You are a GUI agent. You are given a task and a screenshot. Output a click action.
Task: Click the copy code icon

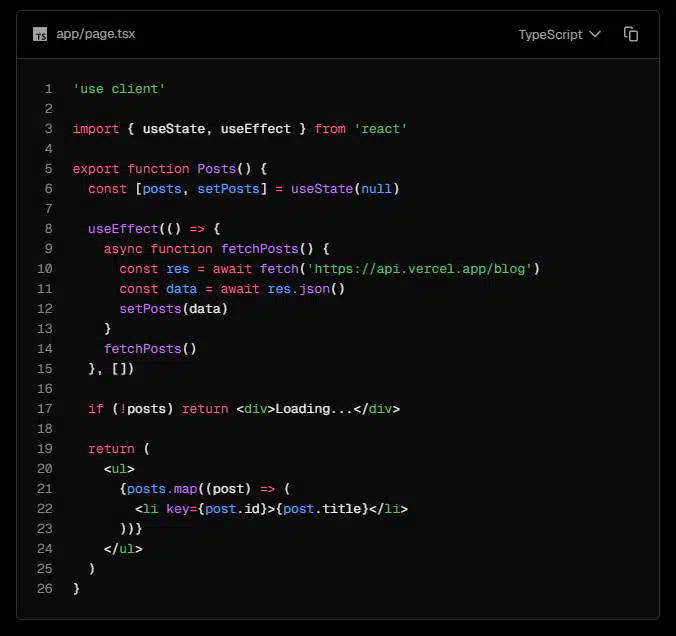click(x=631, y=34)
